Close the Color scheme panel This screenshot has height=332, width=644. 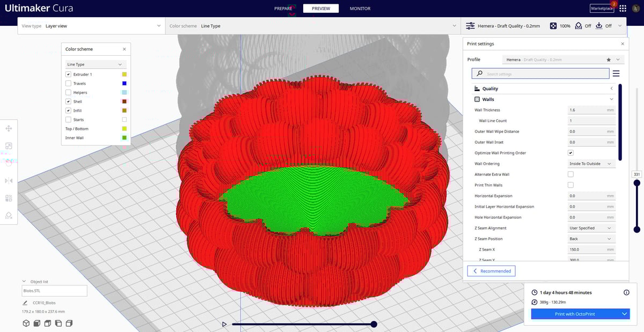(x=125, y=49)
